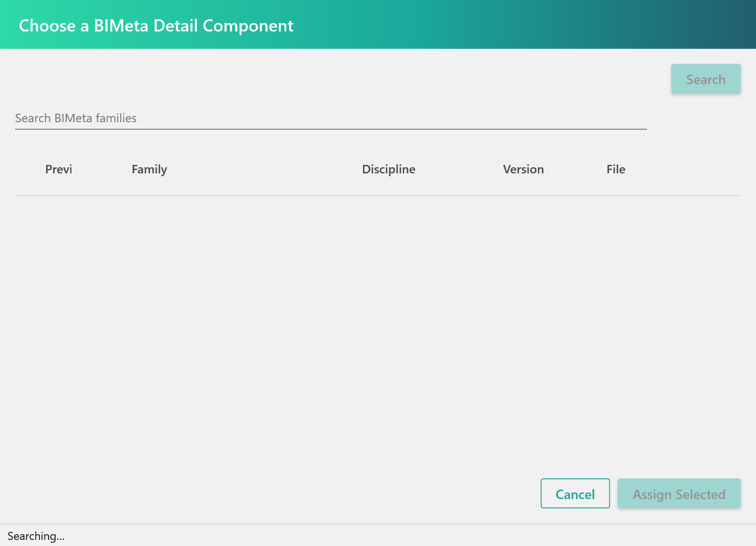
Task: Sort by the Version column header
Action: [x=523, y=169]
